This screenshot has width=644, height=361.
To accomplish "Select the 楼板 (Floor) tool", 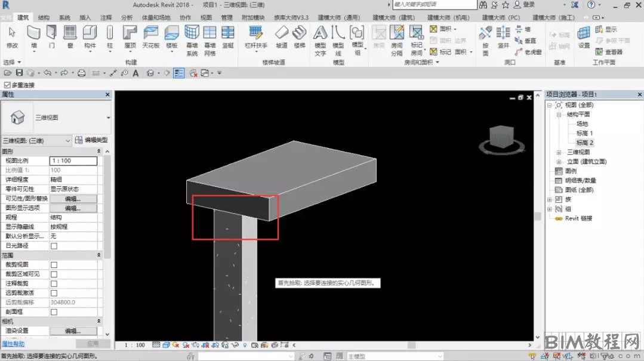I will 172,37.
